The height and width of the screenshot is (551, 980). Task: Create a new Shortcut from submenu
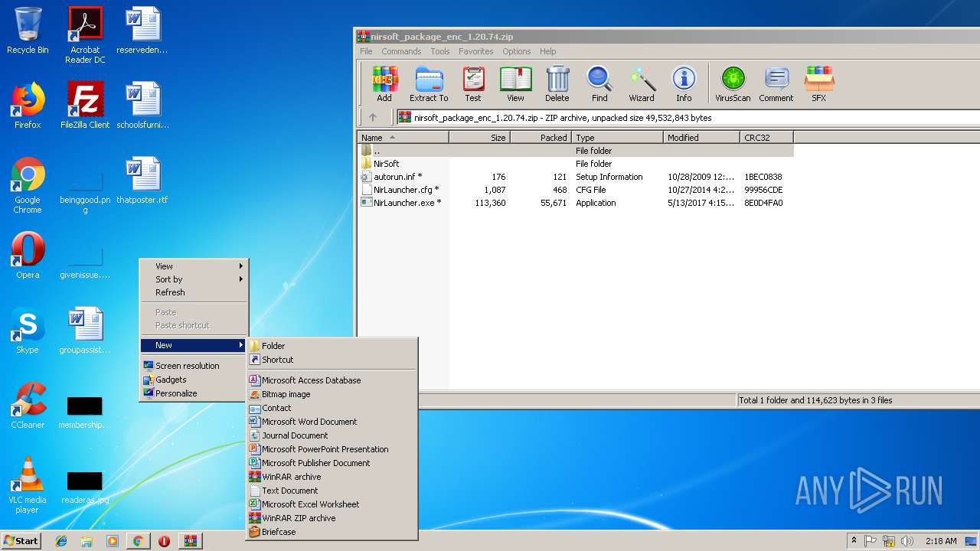[x=332, y=360]
